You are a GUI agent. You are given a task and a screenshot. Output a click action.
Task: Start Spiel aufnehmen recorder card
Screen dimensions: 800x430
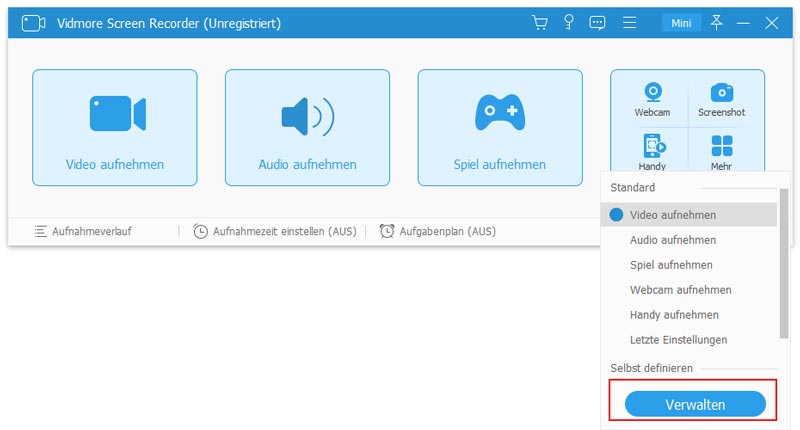click(500, 128)
